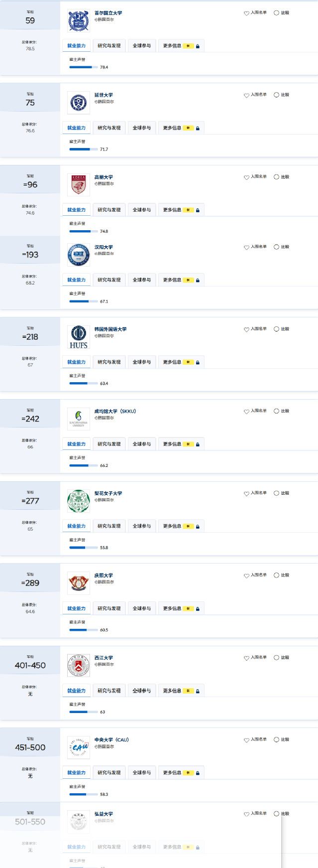Open the 梨花女子大学 green emblem logo
This screenshot has width=318, height=868.
(x=78, y=501)
